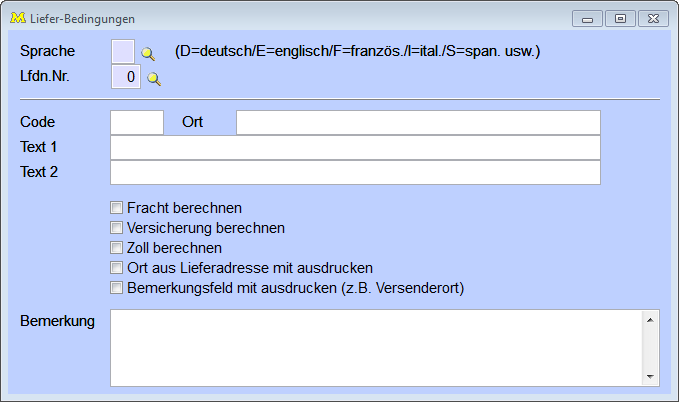
Task: Click inside the Bemerkung text area
Action: (376, 347)
